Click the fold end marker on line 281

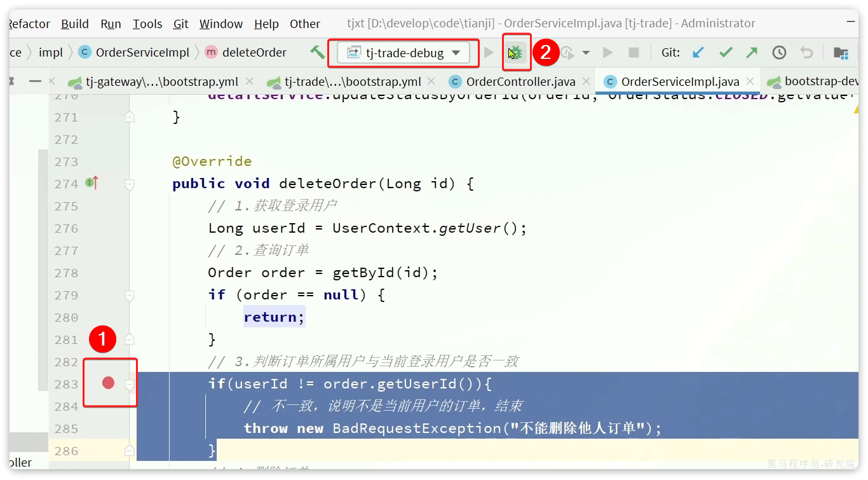pyautogui.click(x=130, y=339)
